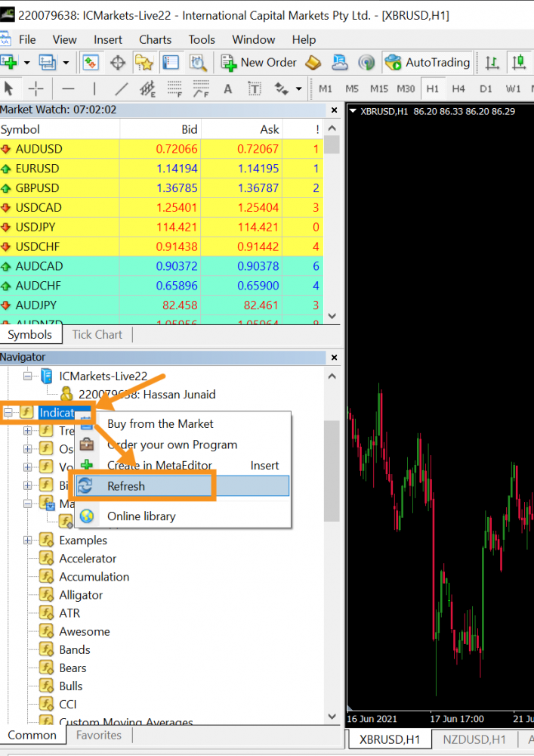The height and width of the screenshot is (756, 534).
Task: Switch to the Tick Chart tab
Action: point(97,334)
